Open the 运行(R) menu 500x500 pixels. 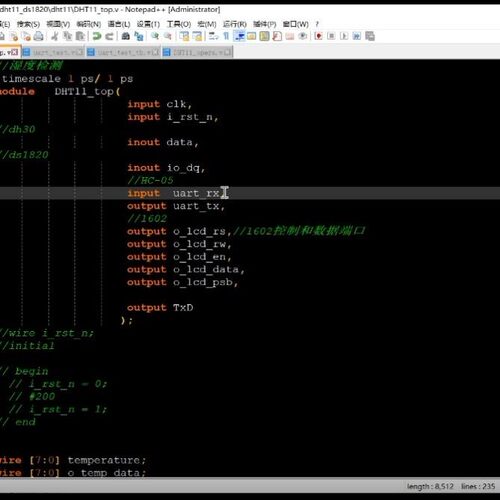[235, 24]
